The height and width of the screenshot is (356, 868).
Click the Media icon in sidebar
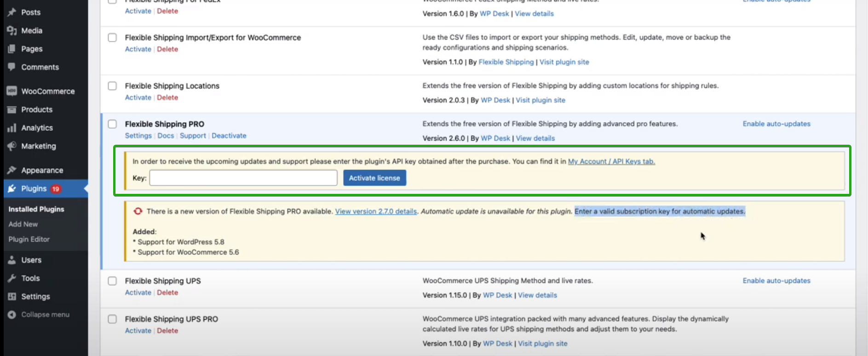12,31
